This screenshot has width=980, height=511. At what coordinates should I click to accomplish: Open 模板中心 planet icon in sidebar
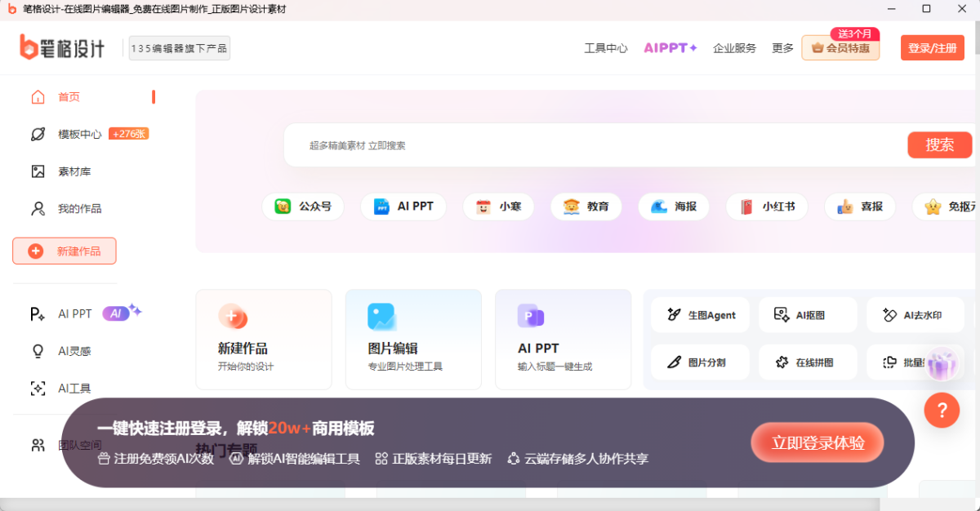pos(38,134)
